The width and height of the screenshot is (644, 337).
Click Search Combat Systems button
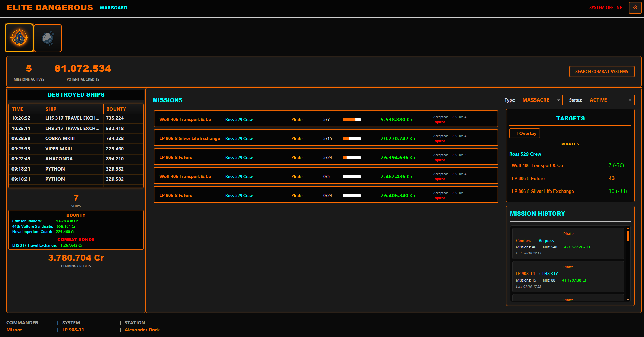coord(602,71)
